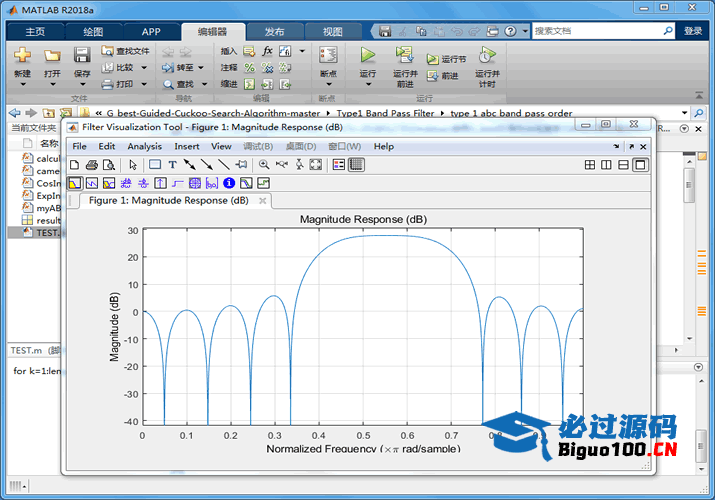
Task: Show the Pole-Zero plot
Action: click(194, 183)
